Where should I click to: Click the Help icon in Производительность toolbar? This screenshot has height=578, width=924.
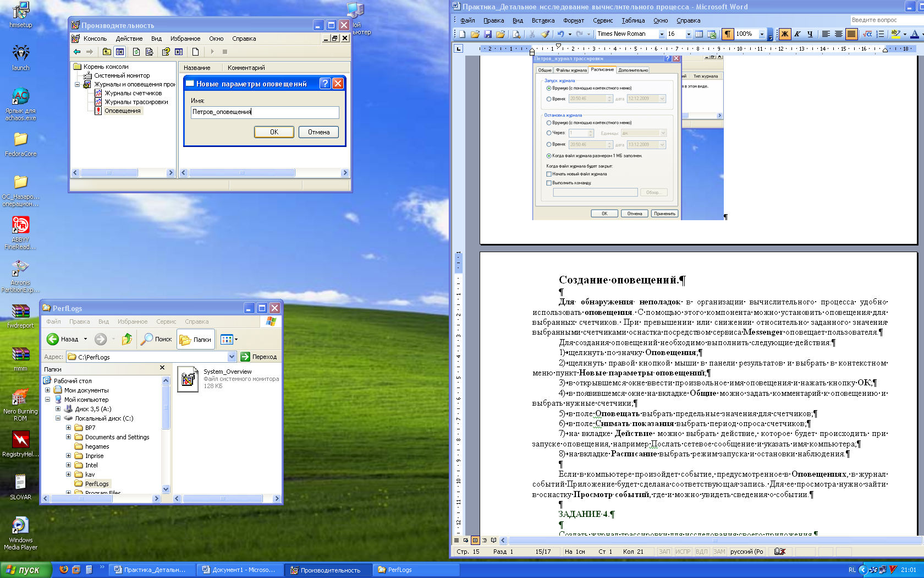[x=166, y=52]
